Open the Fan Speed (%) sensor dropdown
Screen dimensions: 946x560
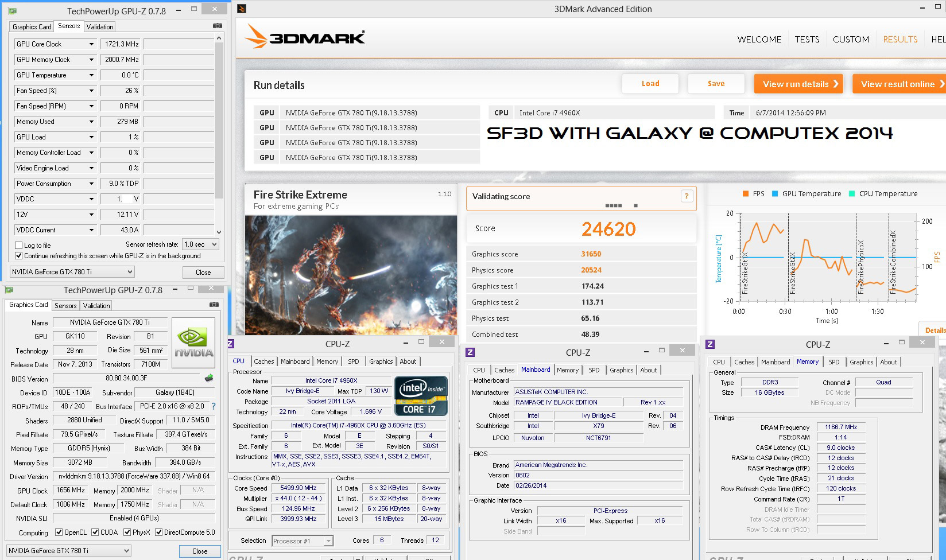click(x=91, y=91)
